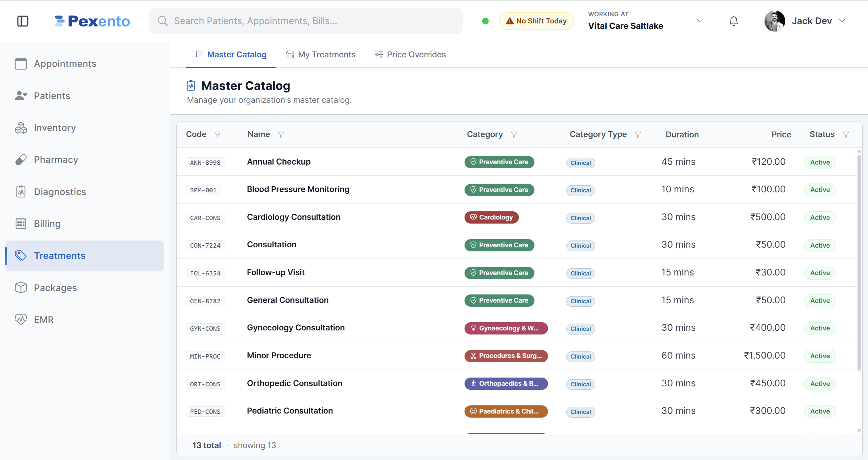Viewport: 868px width, 460px height.
Task: Select Treatments in the sidebar
Action: (x=84, y=256)
